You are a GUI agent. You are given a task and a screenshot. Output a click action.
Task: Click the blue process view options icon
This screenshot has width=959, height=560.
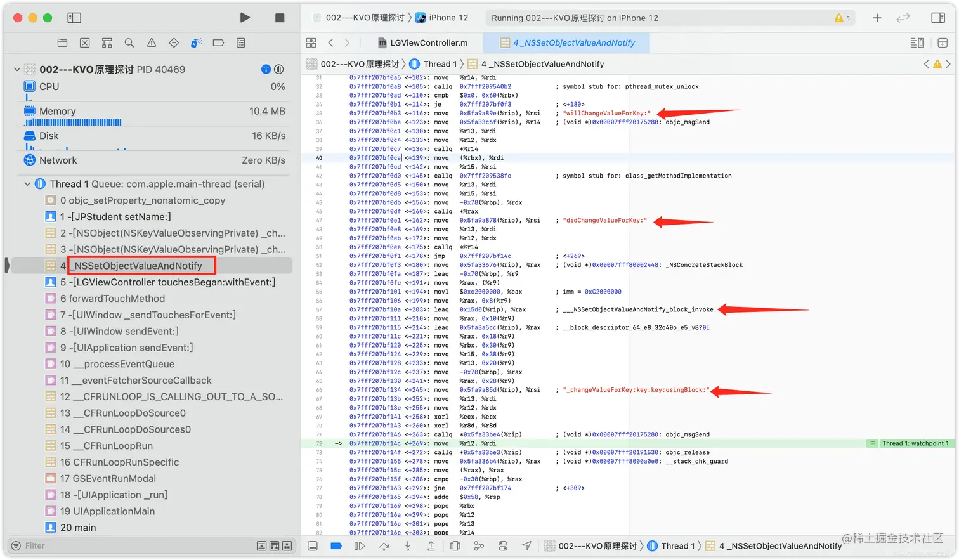point(266,69)
